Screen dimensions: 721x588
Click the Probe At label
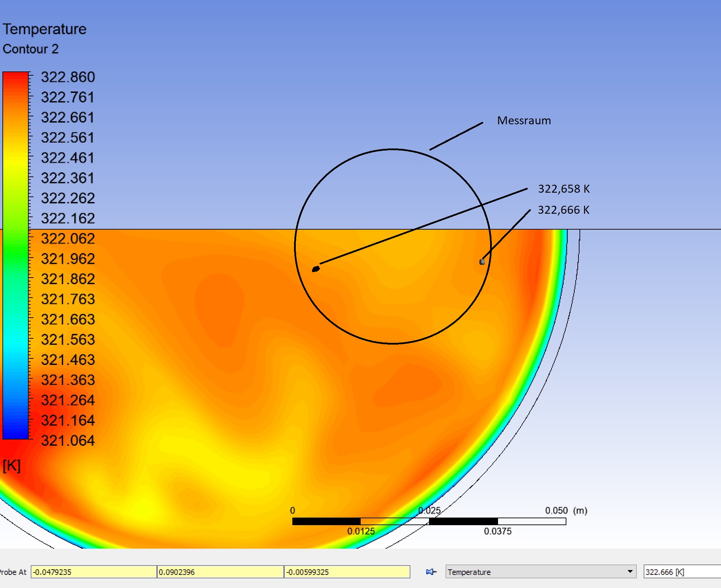pos(13,572)
